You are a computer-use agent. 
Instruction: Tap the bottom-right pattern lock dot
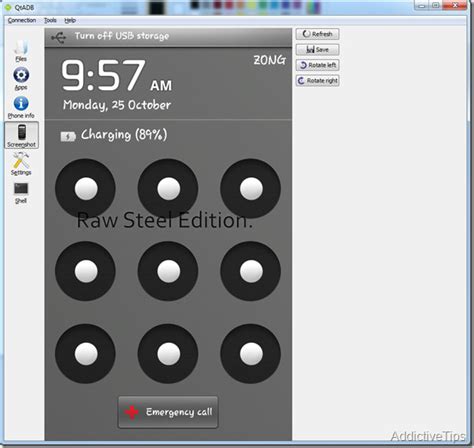pos(251,354)
